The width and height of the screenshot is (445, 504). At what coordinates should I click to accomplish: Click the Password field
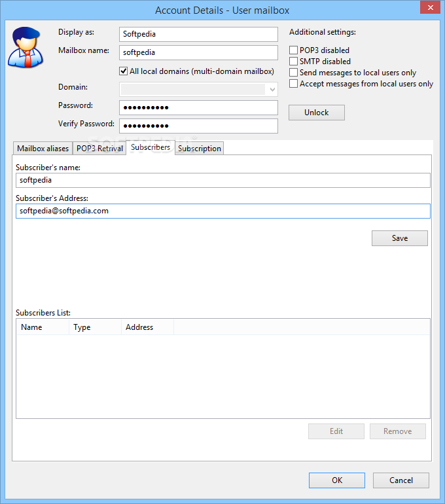point(198,108)
